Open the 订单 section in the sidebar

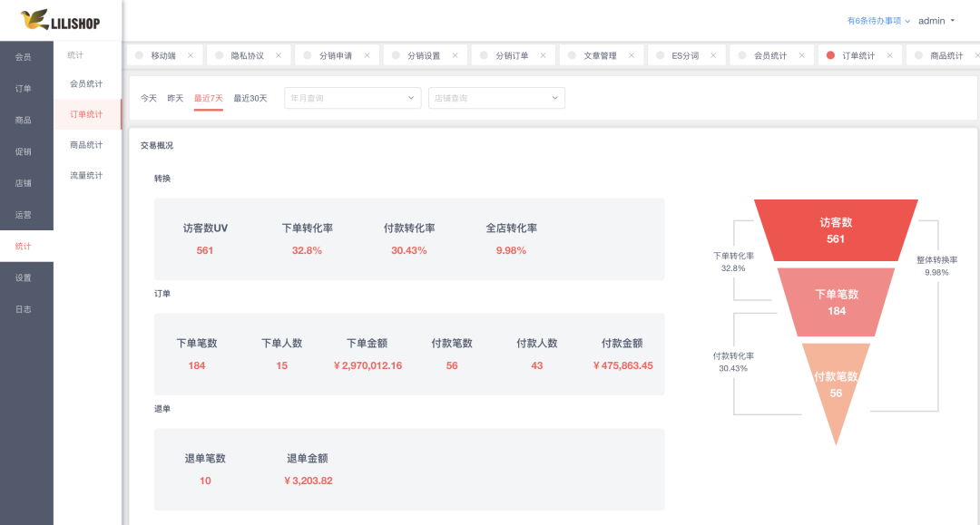pos(25,87)
